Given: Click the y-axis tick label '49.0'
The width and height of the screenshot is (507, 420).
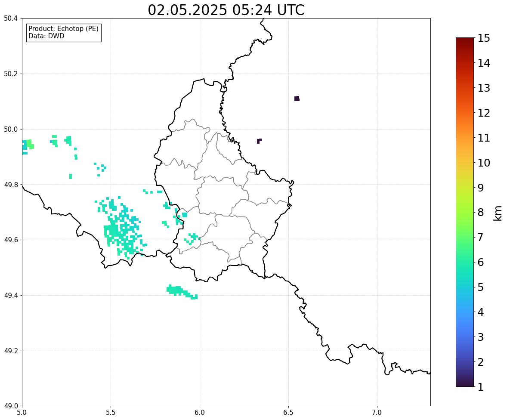Looking at the screenshot, I should click(10, 406).
